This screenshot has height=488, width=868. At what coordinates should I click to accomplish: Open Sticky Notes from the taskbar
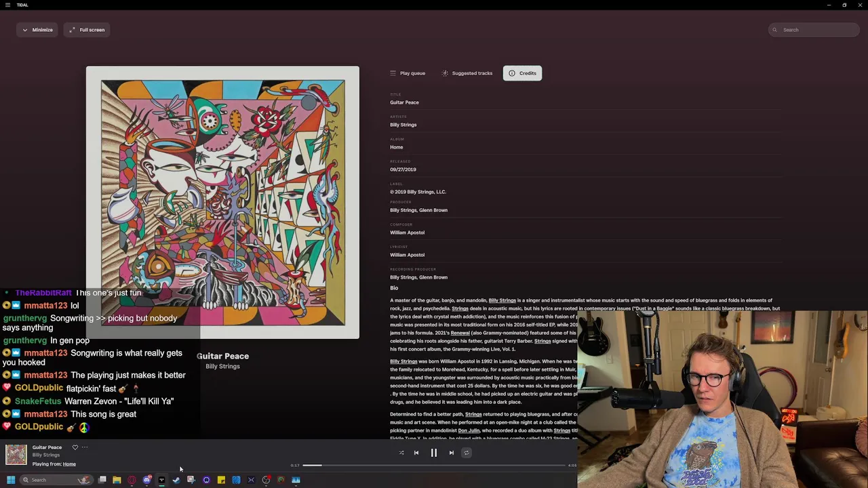(221, 480)
